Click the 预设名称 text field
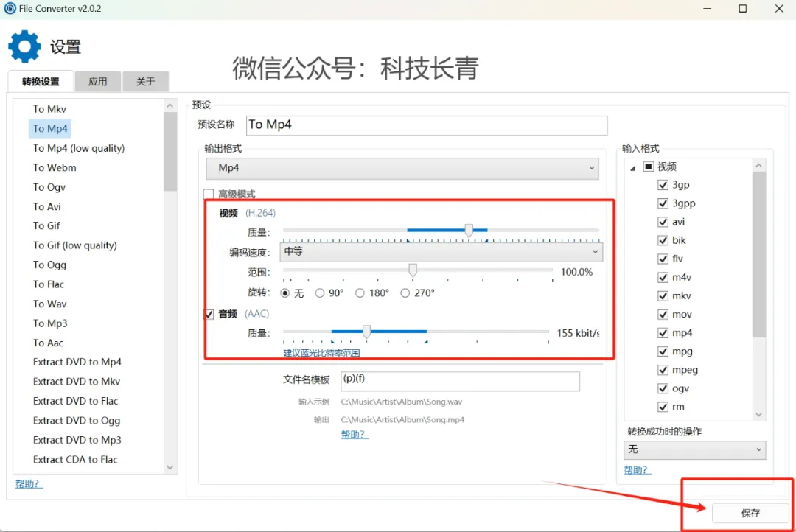This screenshot has width=796, height=532. click(x=426, y=125)
